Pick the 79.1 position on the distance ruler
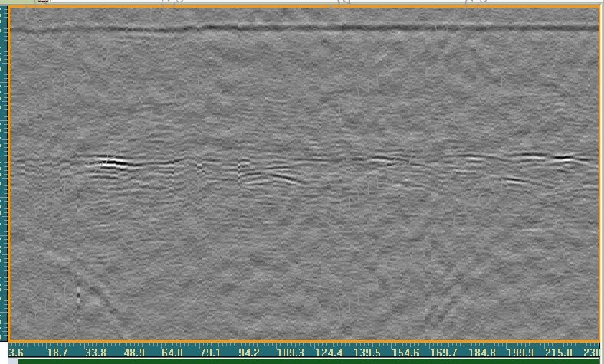Screen dimensions: 604x364 click(x=210, y=352)
